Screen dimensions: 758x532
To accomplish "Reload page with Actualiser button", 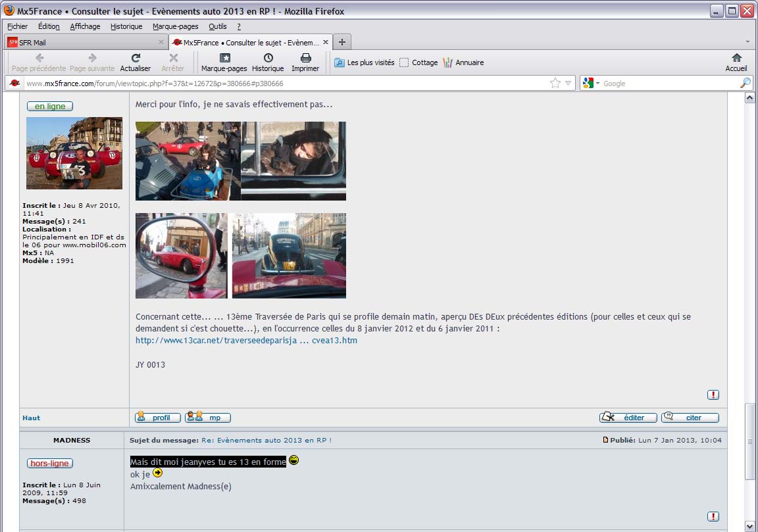I will click(x=136, y=63).
